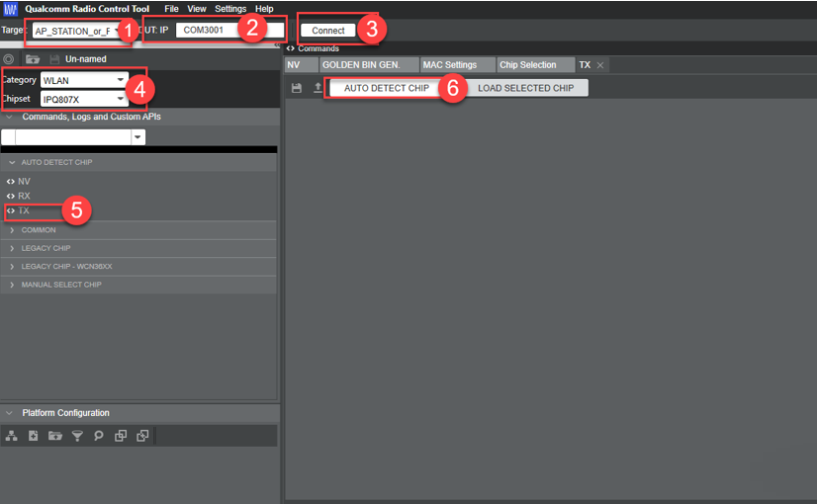Collapse the AUTO DETECT CHIP group
The image size is (817, 504).
point(12,162)
